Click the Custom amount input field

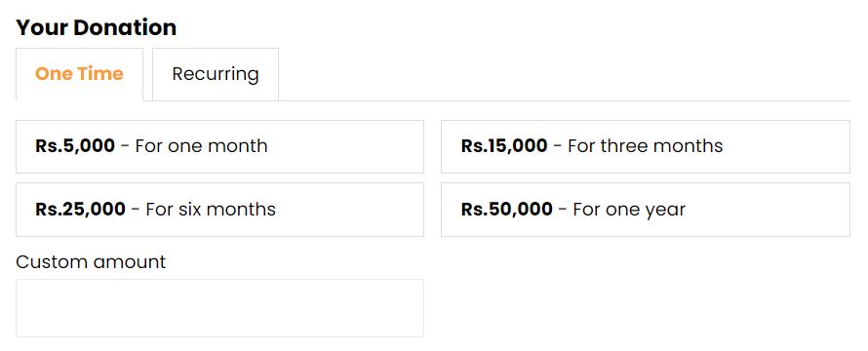pos(219,308)
